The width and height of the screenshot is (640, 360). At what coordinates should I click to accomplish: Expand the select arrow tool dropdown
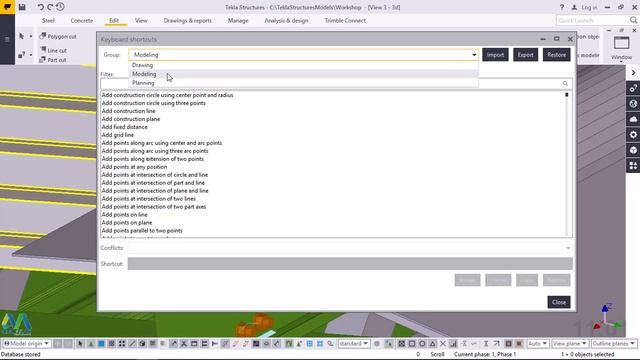click(31, 36)
